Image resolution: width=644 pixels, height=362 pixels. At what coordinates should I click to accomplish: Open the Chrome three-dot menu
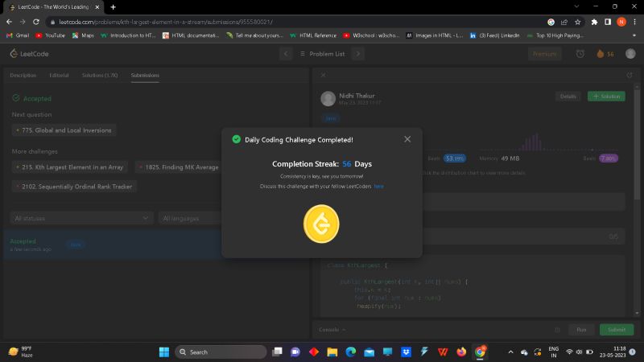tap(635, 22)
